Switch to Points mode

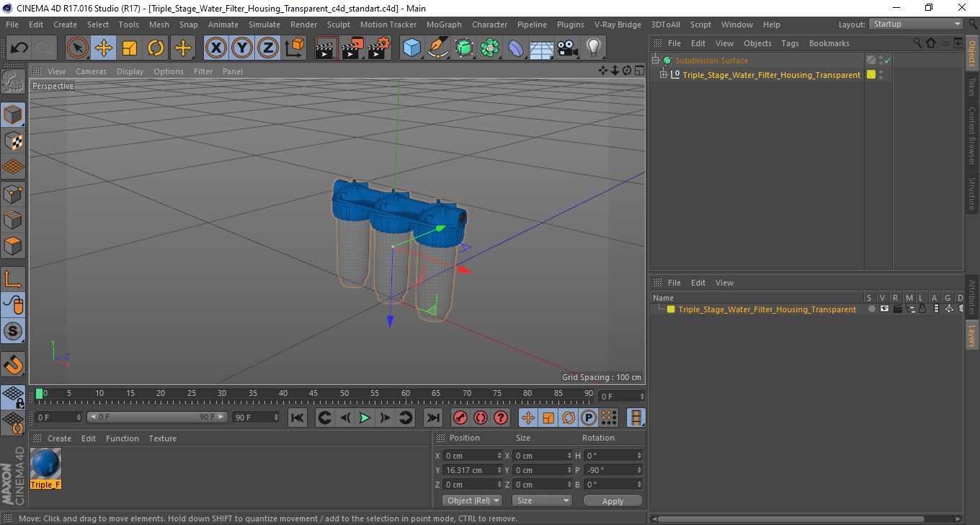[13, 194]
